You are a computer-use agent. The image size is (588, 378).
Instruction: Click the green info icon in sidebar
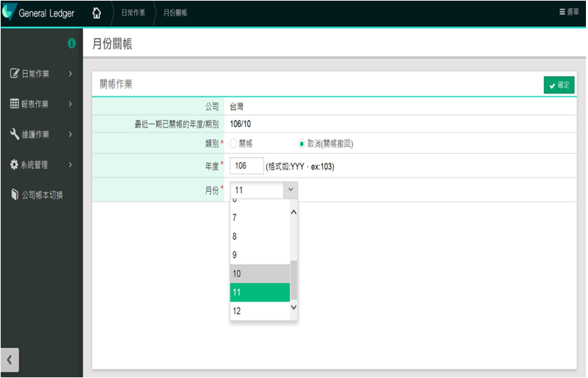(x=71, y=44)
